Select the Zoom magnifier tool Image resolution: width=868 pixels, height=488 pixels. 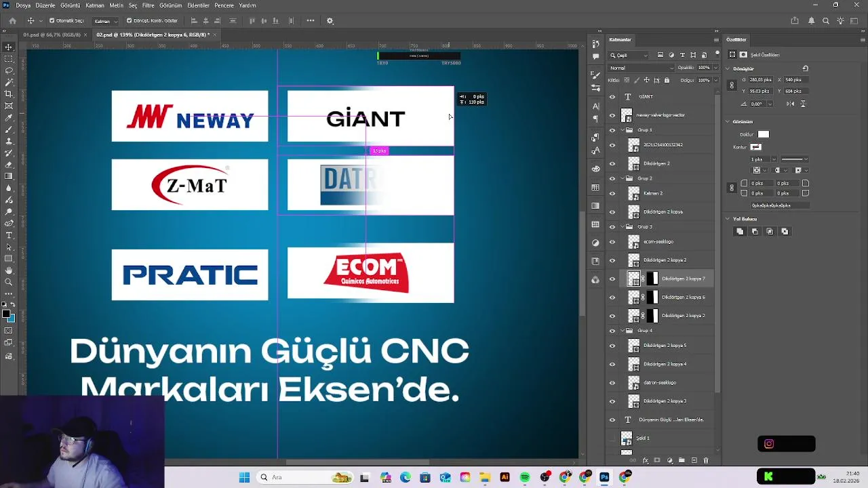[9, 282]
